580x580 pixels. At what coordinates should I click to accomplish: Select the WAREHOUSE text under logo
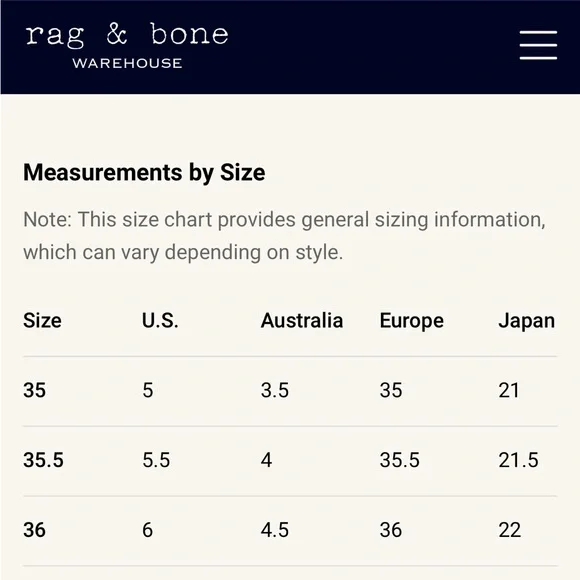(127, 63)
